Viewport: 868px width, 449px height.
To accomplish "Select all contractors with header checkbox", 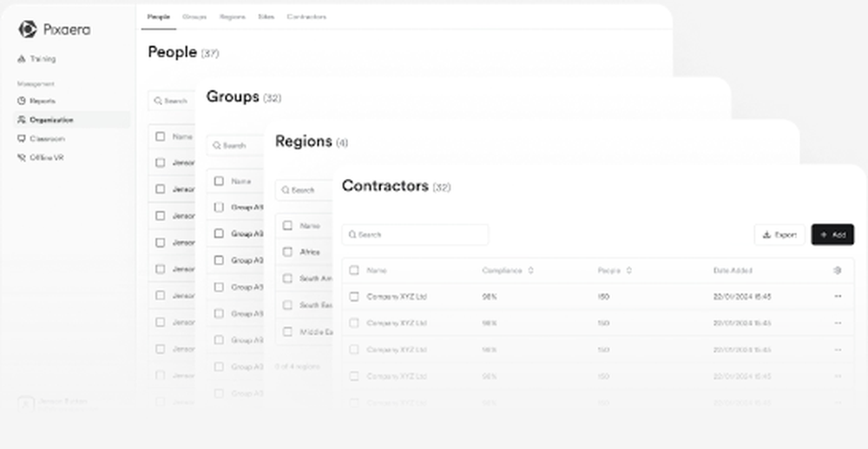I will point(354,271).
